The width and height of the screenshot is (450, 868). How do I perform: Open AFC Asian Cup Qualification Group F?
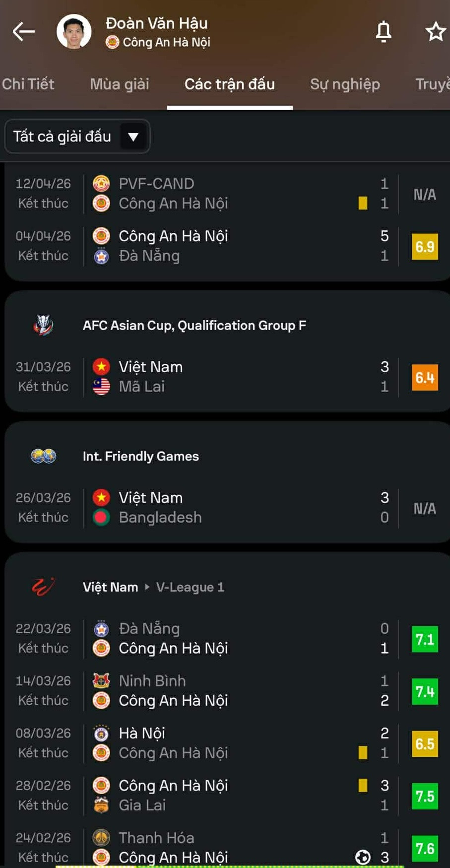pyautogui.click(x=194, y=325)
